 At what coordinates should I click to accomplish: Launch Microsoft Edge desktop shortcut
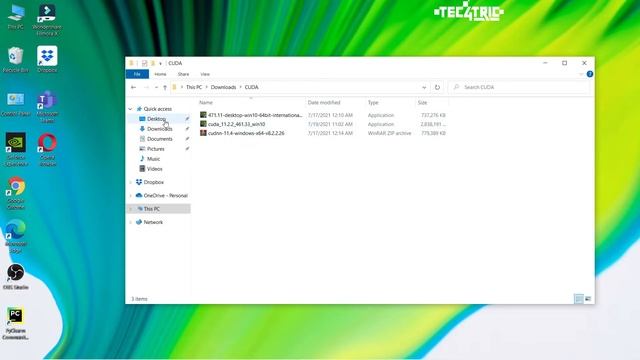click(x=16, y=237)
